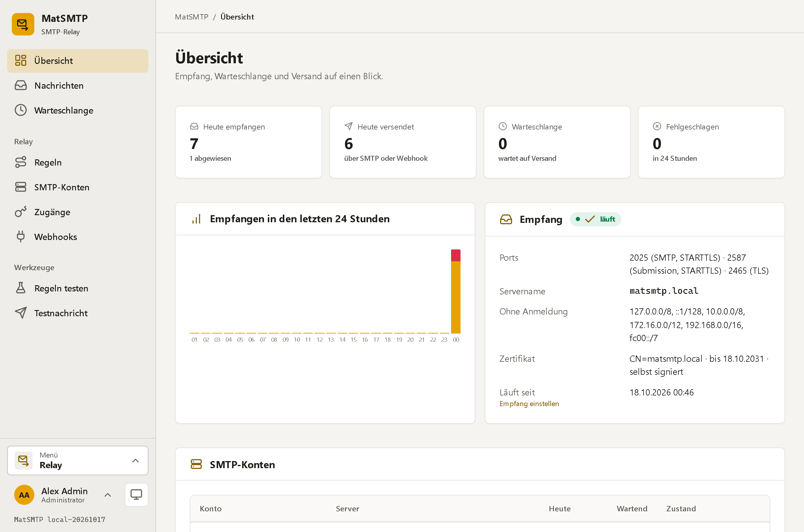
Task: Click the Wartend column header
Action: 632,508
